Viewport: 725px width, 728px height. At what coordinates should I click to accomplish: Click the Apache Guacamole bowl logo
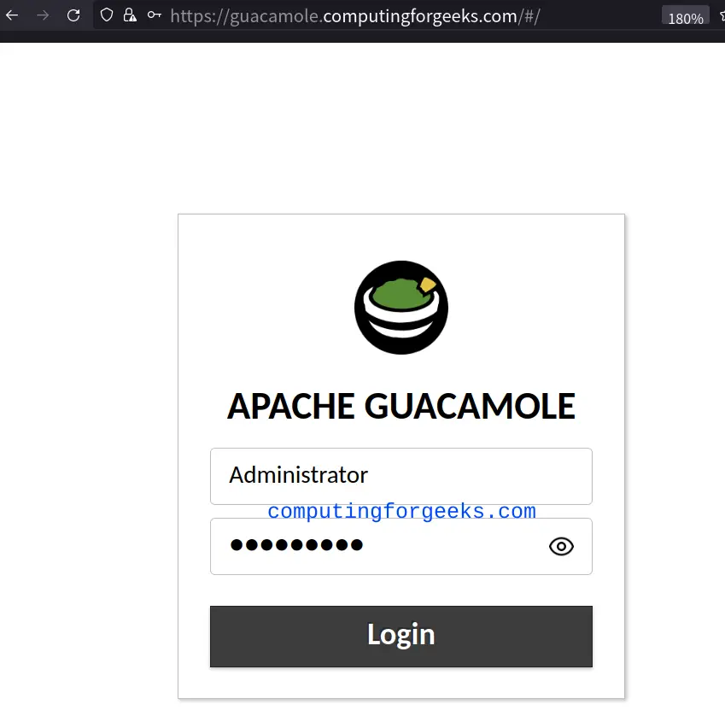point(401,308)
